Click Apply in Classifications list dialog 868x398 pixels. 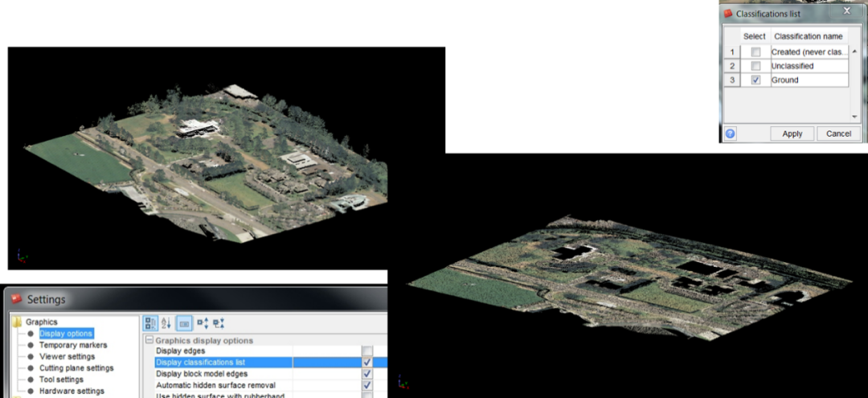pos(792,133)
